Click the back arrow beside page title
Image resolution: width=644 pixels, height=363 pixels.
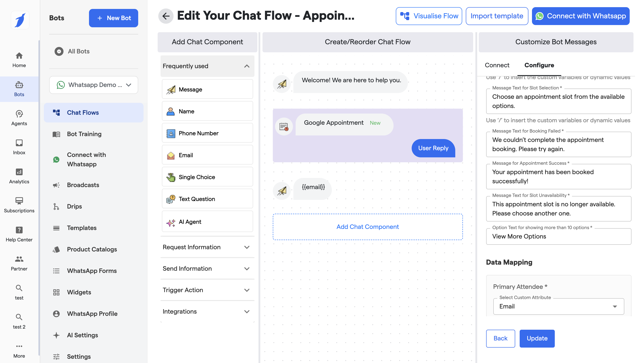(166, 16)
